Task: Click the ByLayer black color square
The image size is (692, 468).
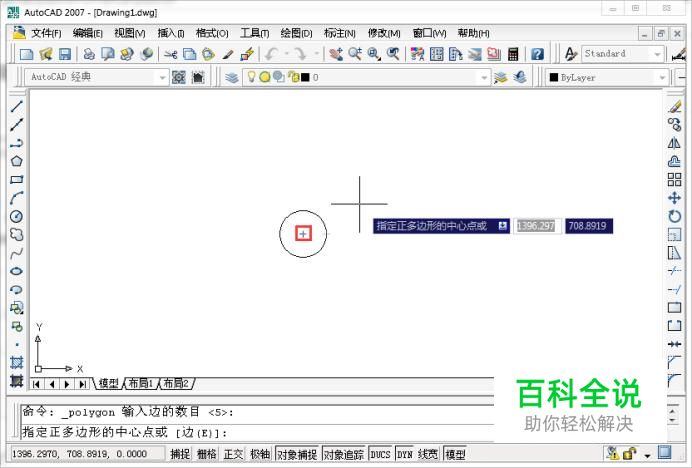Action: (553, 78)
